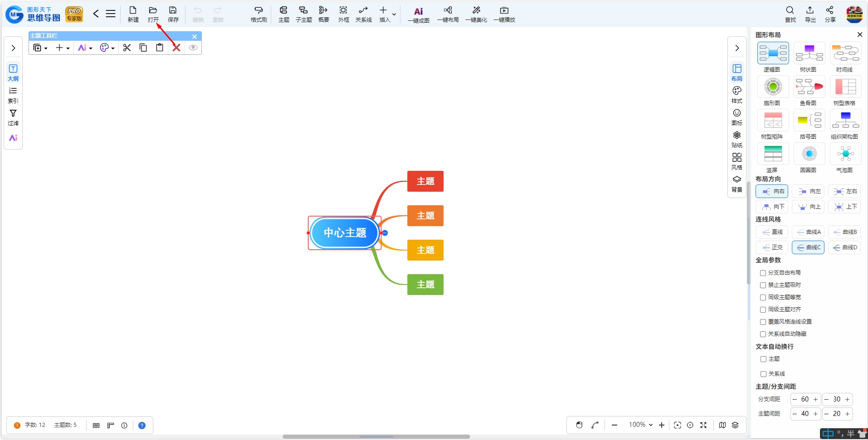Decrease the first 主题间距 value

[795, 414]
